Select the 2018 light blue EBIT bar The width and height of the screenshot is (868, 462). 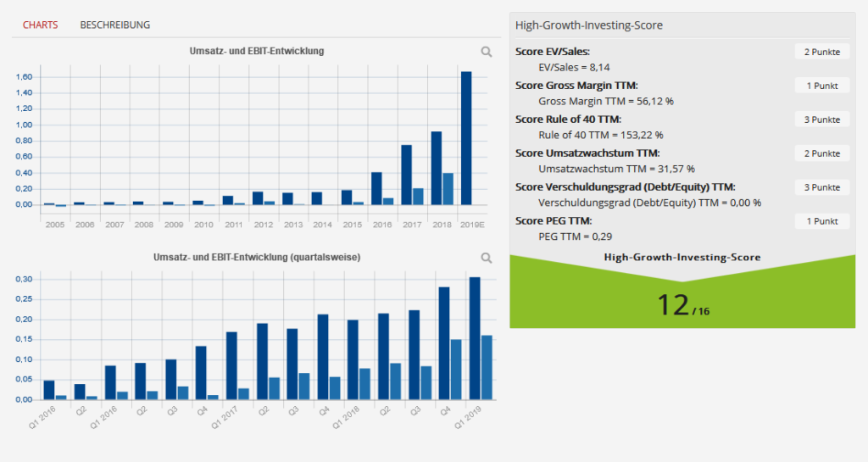point(448,189)
